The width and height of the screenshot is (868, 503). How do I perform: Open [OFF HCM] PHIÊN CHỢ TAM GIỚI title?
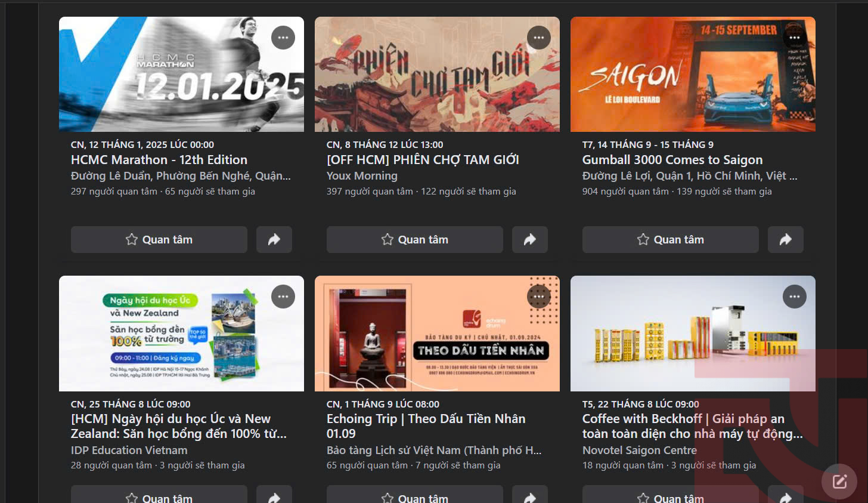tap(423, 160)
